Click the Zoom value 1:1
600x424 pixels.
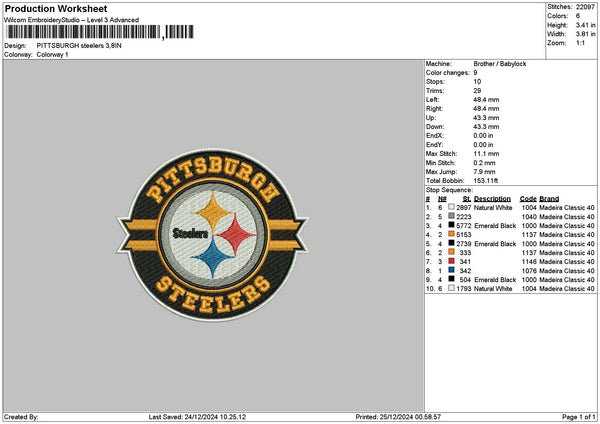580,43
